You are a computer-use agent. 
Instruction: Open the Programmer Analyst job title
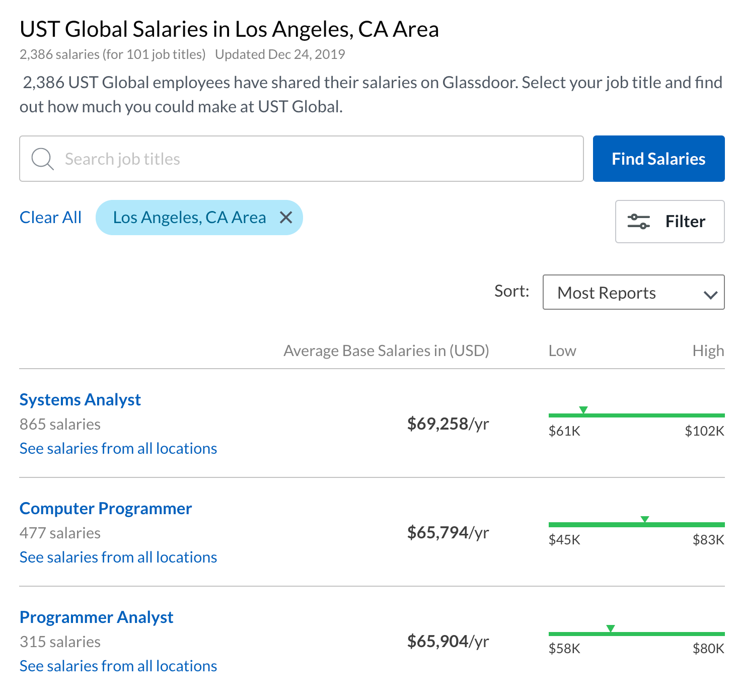click(97, 617)
